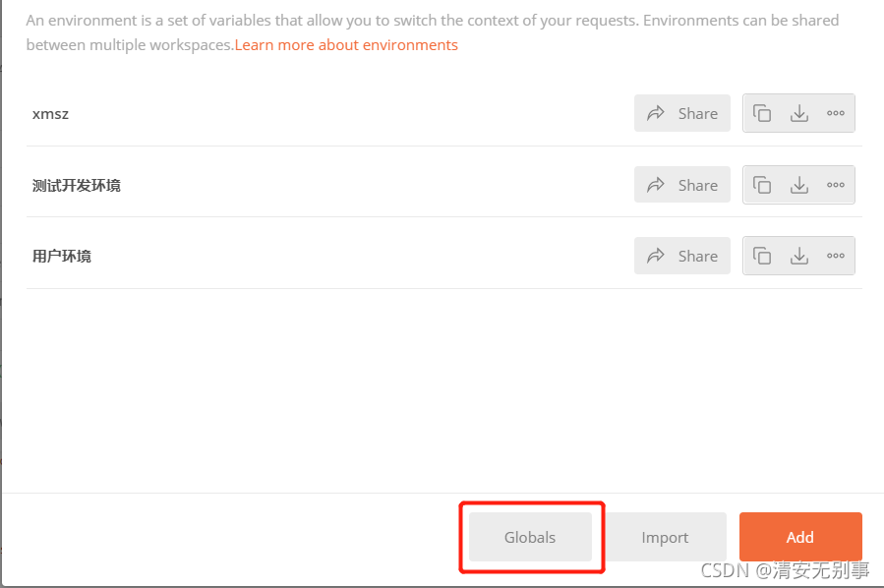Open the 测试开发环境 environment entry
Screen dimensions: 884x588
click(77, 186)
